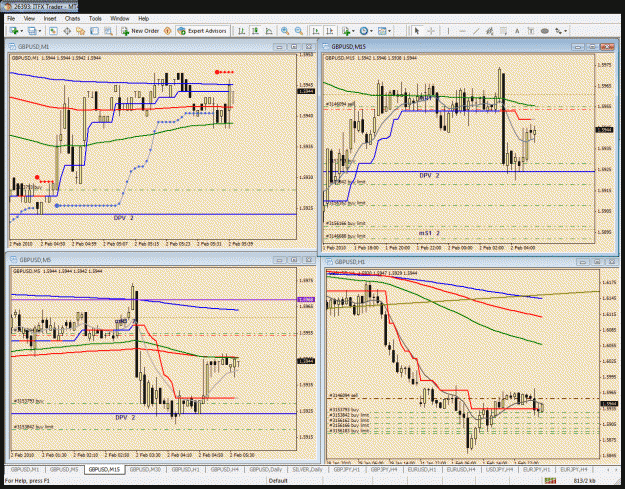Screen dimensions: 625x489
Task: Click the New Chart toolbar icon
Action: [x=14, y=31]
